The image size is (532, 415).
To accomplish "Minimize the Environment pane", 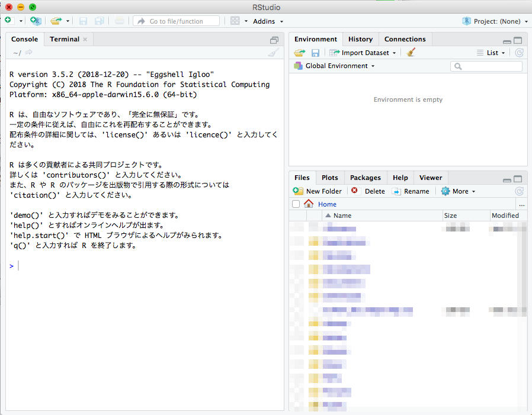I will click(507, 41).
